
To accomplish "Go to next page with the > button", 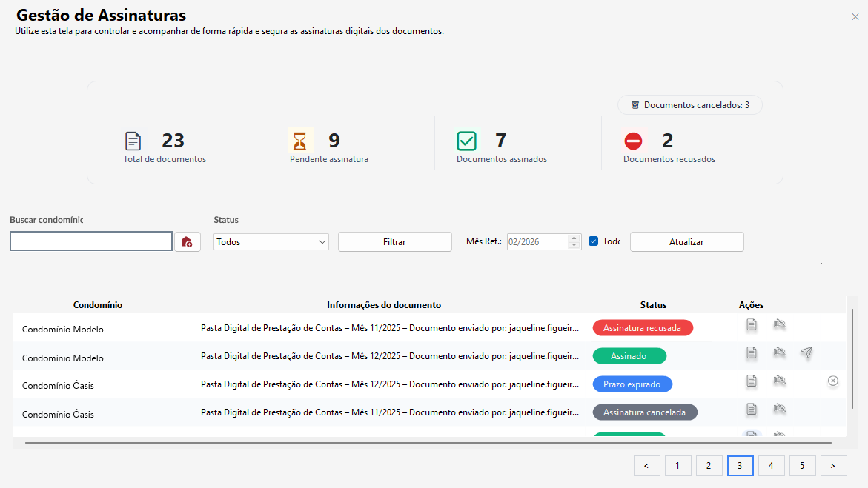I will [x=834, y=466].
